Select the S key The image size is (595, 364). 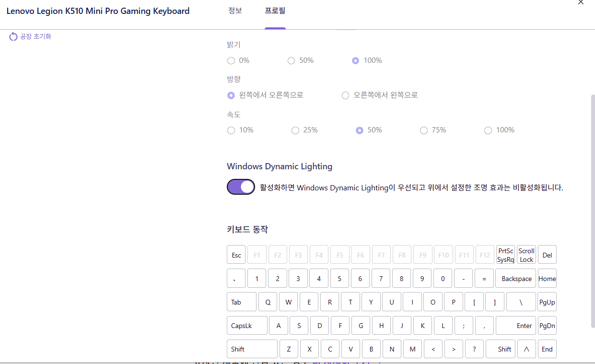point(299,325)
